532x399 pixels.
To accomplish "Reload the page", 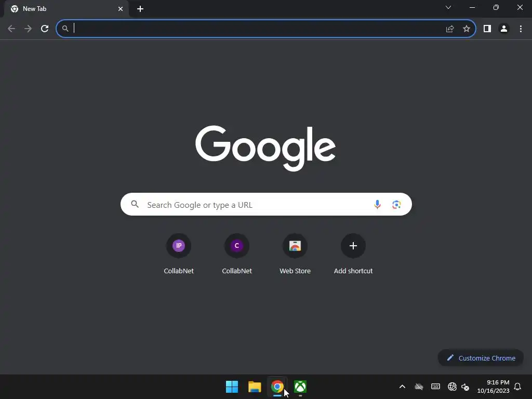I will click(45, 29).
